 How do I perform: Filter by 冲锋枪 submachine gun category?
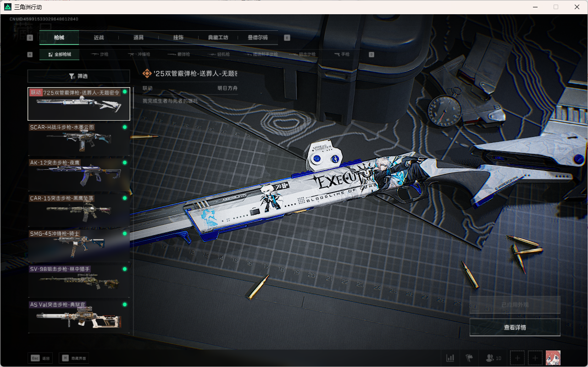coord(139,54)
